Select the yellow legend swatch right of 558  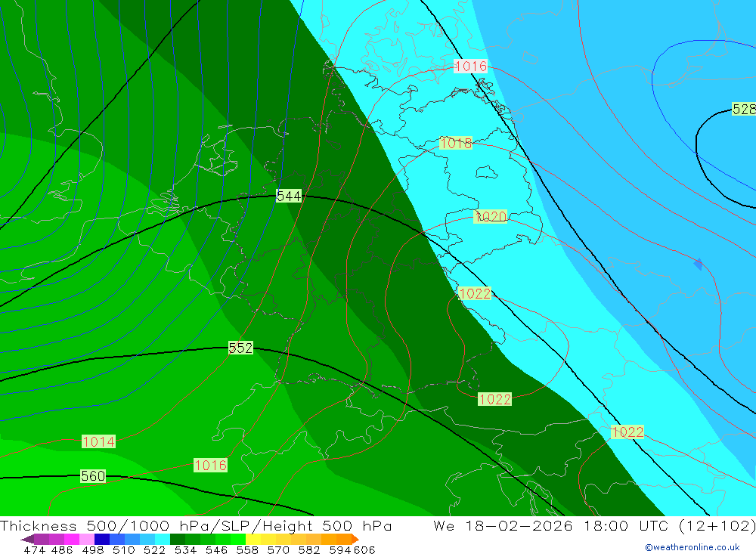(253, 539)
